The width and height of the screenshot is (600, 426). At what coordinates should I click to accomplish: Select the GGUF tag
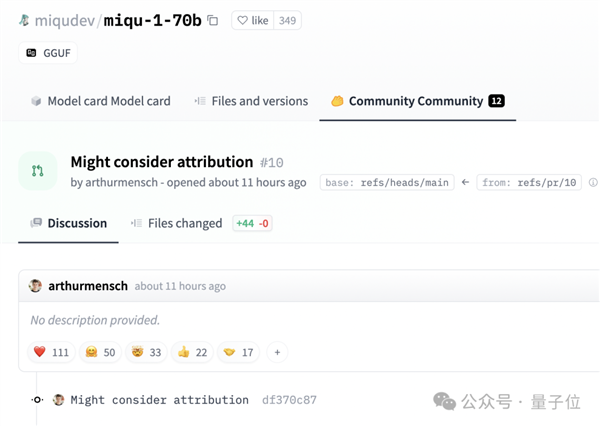48,53
